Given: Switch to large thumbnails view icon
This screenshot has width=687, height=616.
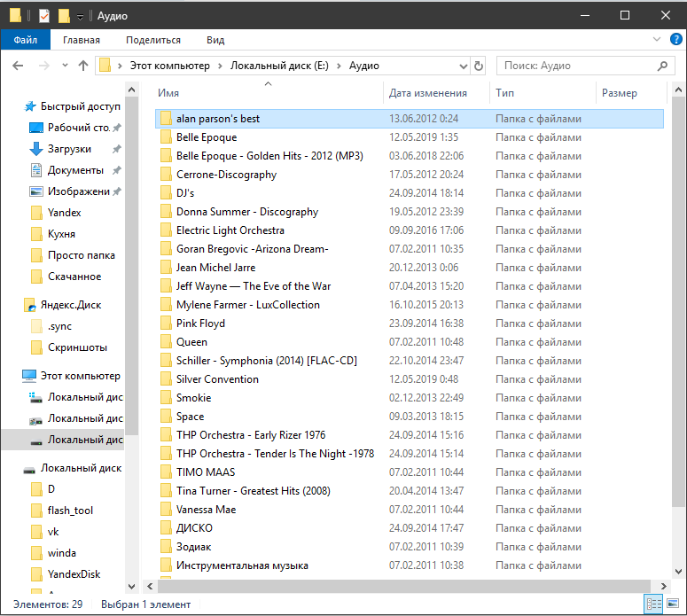Looking at the screenshot, I should 673,604.
